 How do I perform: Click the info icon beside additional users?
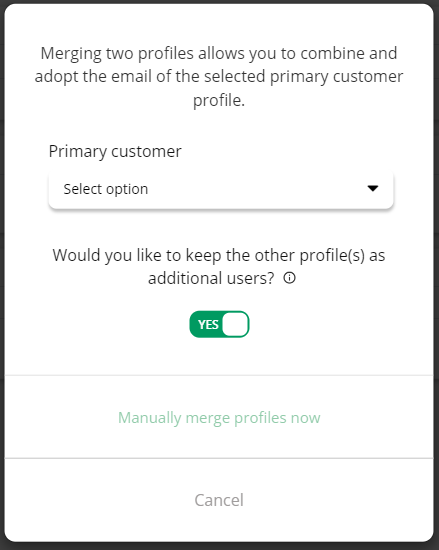coord(289,278)
